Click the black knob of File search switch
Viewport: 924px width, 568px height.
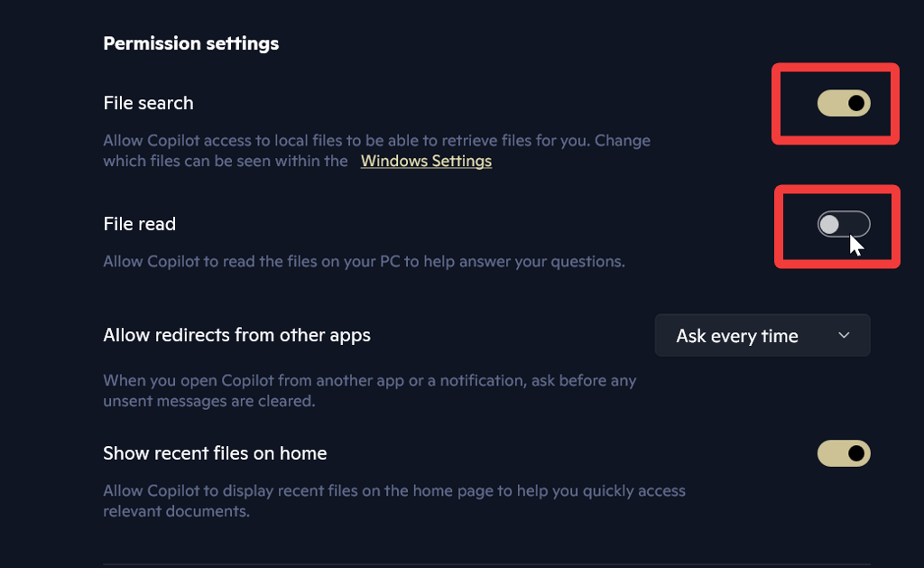tap(857, 103)
